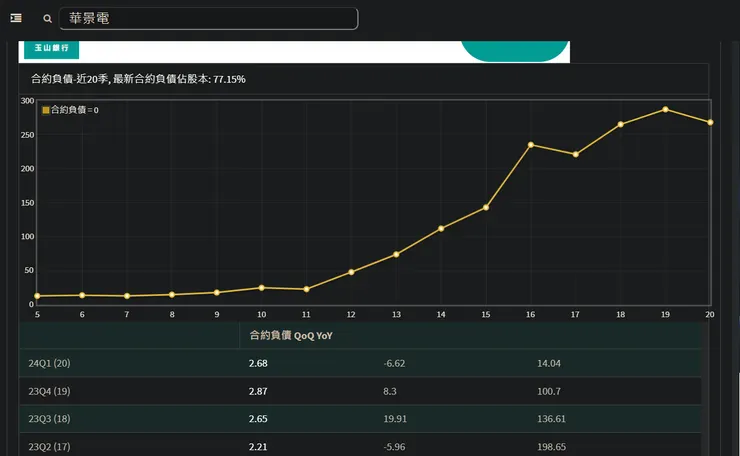The width and height of the screenshot is (740, 456).
Task: Select chart data point for quarter 8
Action: (172, 295)
